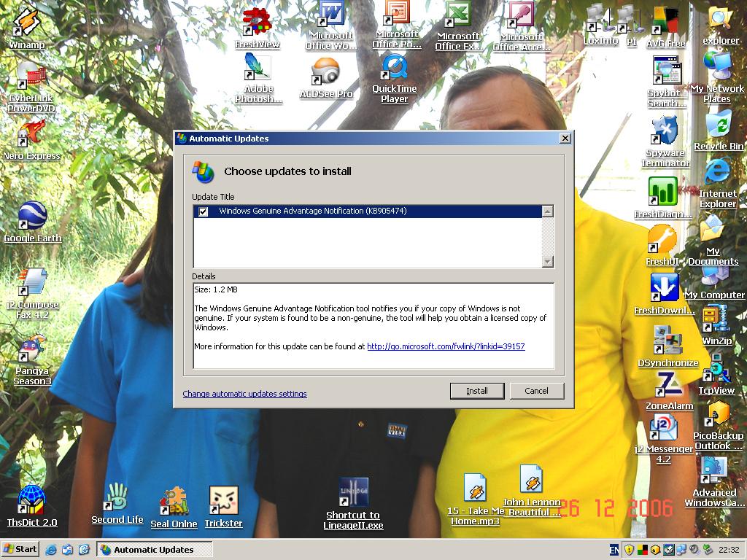Select the Spybot Search desktop icon
The height and width of the screenshot is (560, 747).
click(x=667, y=82)
